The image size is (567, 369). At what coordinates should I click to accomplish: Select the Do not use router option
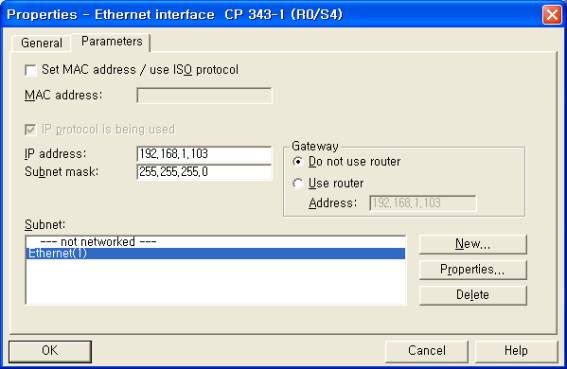(297, 162)
